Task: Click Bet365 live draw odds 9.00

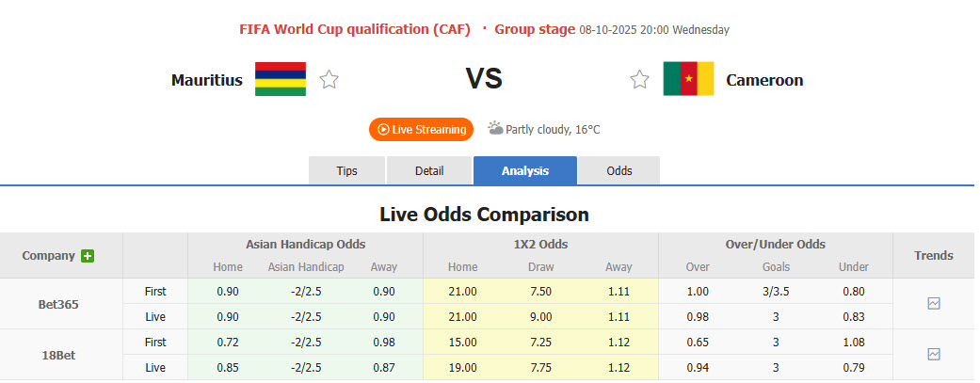Action: pos(540,316)
